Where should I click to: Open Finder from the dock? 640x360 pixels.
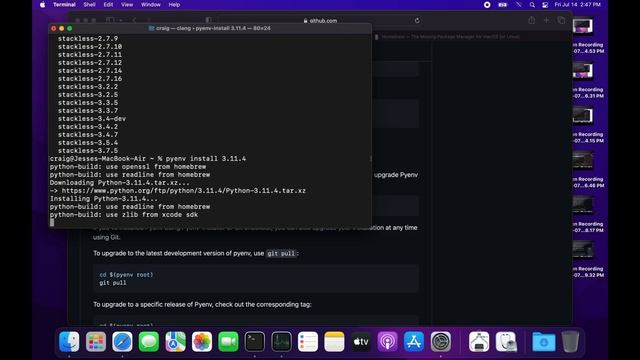click(x=69, y=341)
